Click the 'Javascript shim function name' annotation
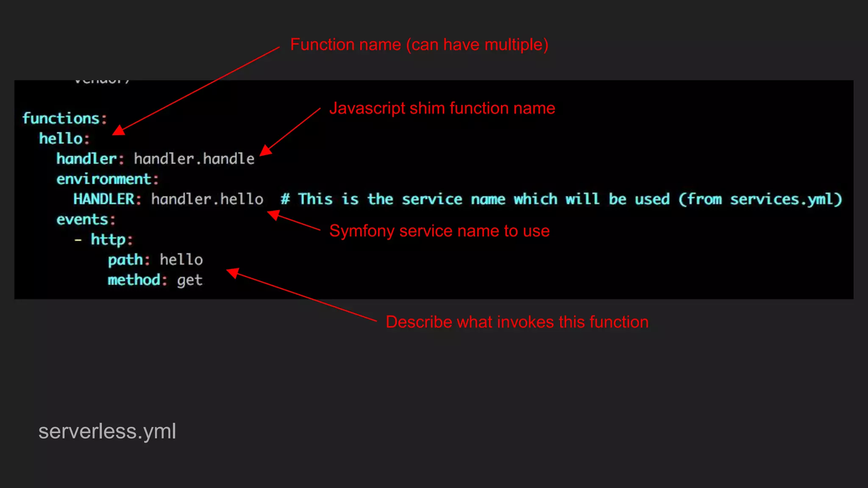868x488 pixels. point(442,108)
